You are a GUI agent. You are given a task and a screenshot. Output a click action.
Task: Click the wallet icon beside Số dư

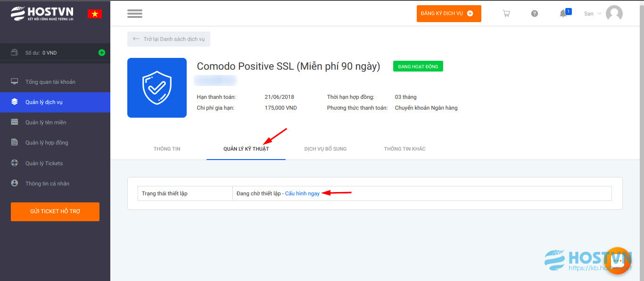(x=15, y=53)
